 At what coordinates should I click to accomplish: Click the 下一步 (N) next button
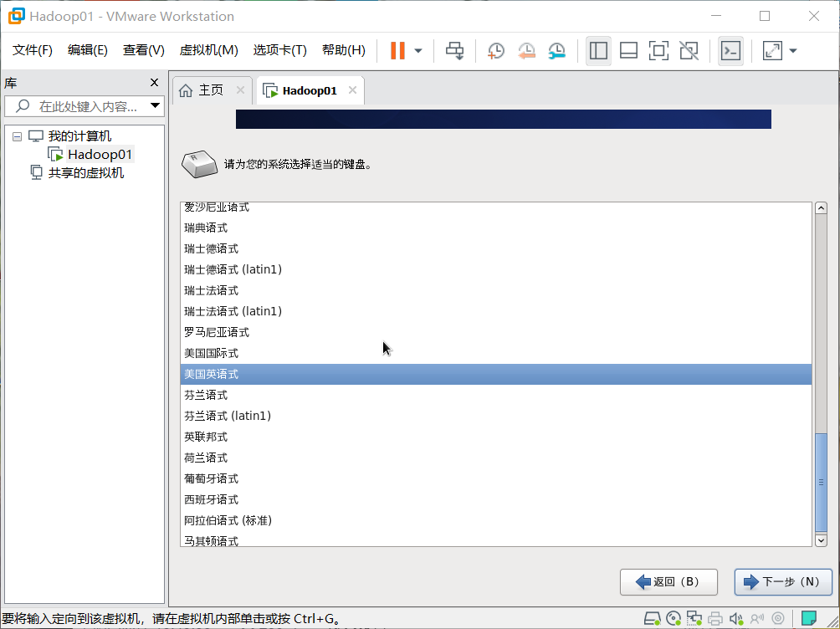pyautogui.click(x=783, y=582)
